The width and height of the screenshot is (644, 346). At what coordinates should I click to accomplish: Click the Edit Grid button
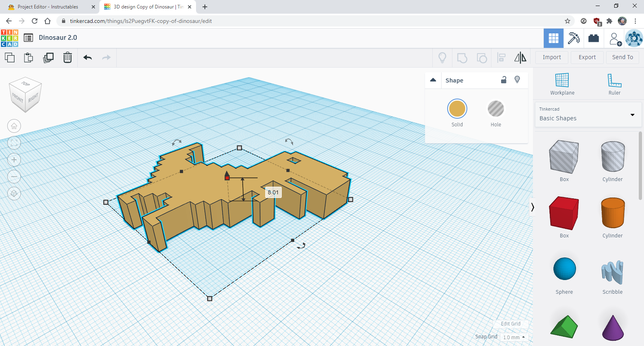click(511, 324)
